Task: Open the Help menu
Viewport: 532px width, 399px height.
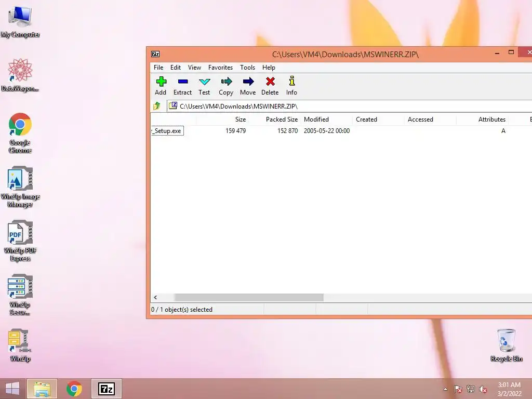Action: [x=269, y=68]
